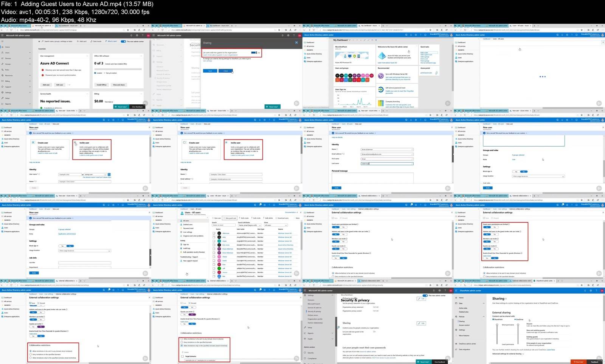Image resolution: width=605 pixels, height=364 pixels.
Task: Click the SharePoint permissiveness slider handle
Action: [x=498, y=324]
